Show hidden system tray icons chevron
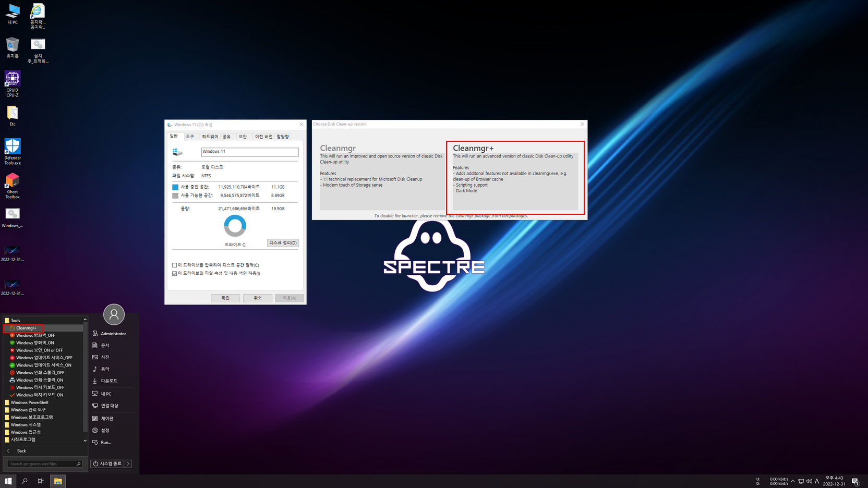The height and width of the screenshot is (488, 868). coord(793,481)
